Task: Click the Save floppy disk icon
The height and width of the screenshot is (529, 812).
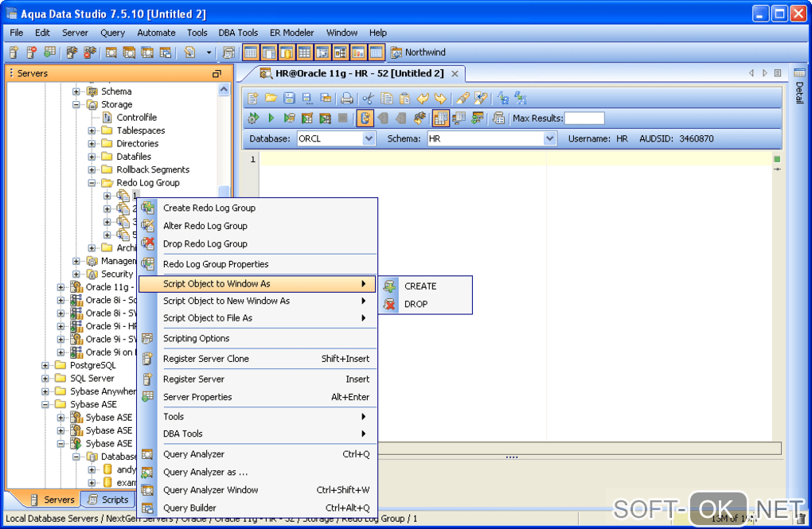Action: point(289,98)
